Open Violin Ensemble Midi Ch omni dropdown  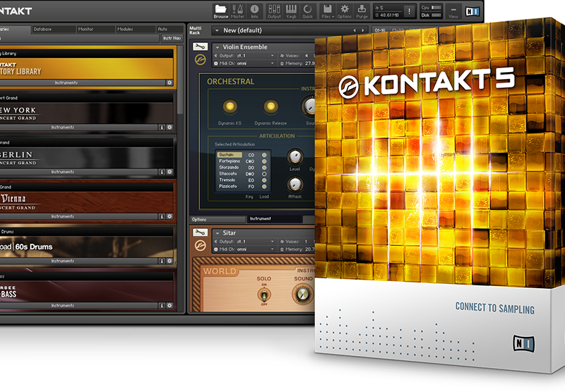(244, 64)
